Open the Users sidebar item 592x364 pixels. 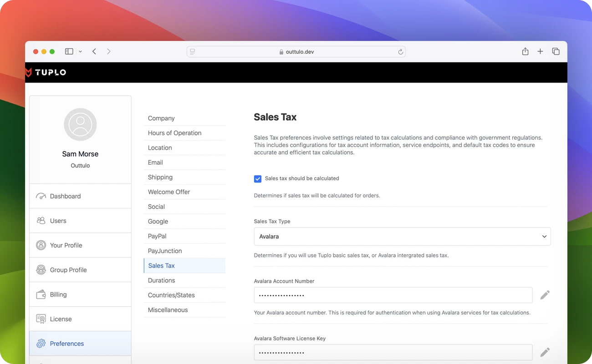(x=80, y=221)
